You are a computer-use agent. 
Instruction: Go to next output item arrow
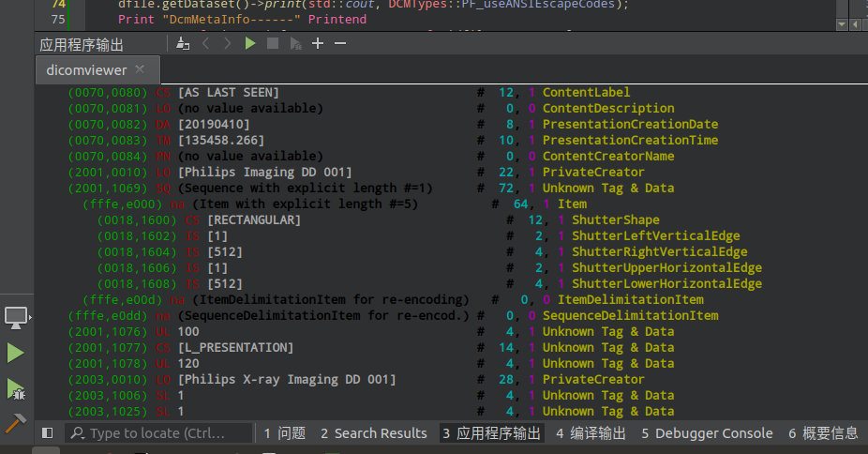(x=227, y=44)
